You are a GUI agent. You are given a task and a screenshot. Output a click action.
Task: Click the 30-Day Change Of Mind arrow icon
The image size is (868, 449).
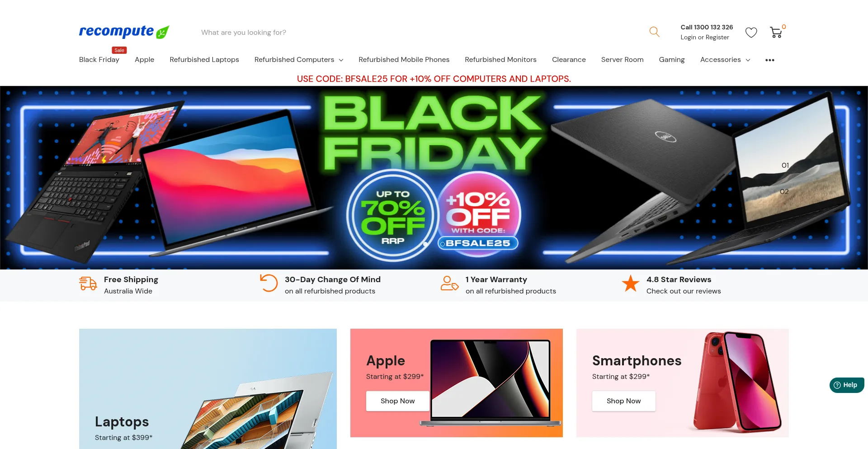pyautogui.click(x=269, y=283)
